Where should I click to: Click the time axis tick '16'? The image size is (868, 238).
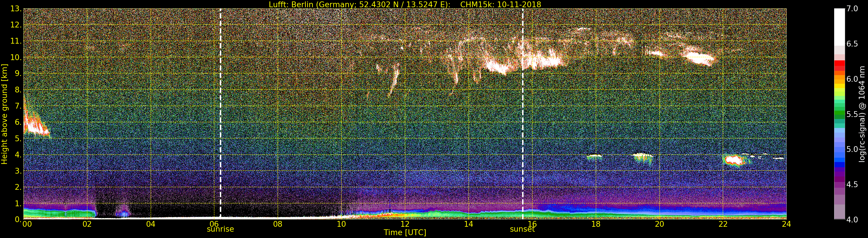tap(532, 224)
